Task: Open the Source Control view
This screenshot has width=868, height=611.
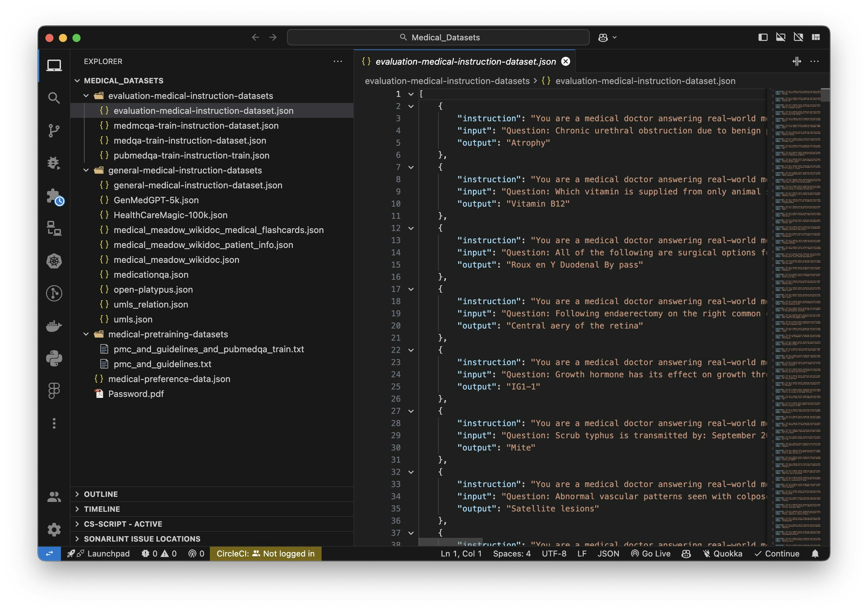Action: [54, 130]
